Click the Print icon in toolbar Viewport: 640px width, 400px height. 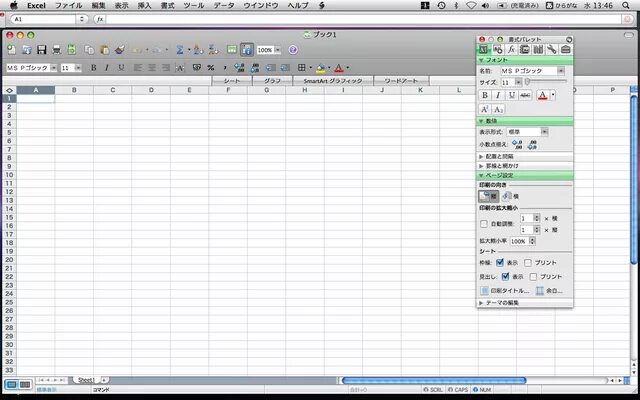pyautogui.click(x=57, y=50)
